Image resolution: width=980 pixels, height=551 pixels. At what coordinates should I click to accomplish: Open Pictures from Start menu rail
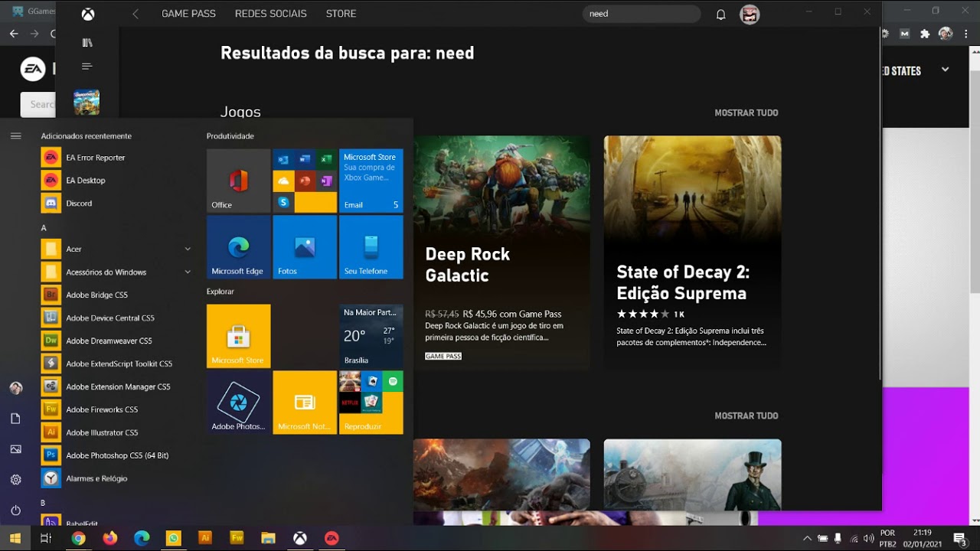coord(16,449)
